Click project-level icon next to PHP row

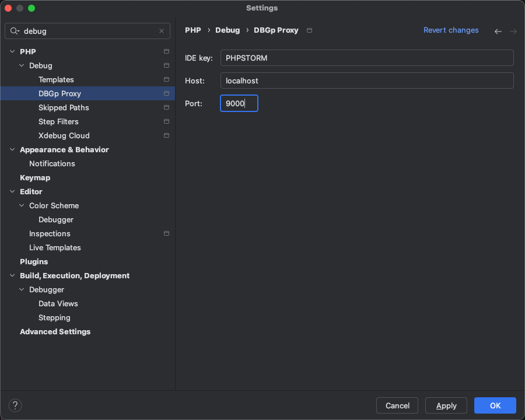(x=166, y=51)
